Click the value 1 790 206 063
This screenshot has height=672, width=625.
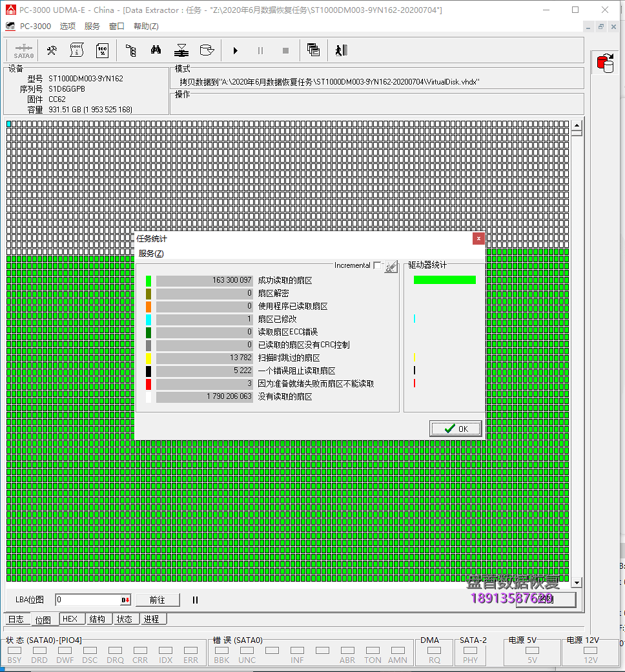229,396
